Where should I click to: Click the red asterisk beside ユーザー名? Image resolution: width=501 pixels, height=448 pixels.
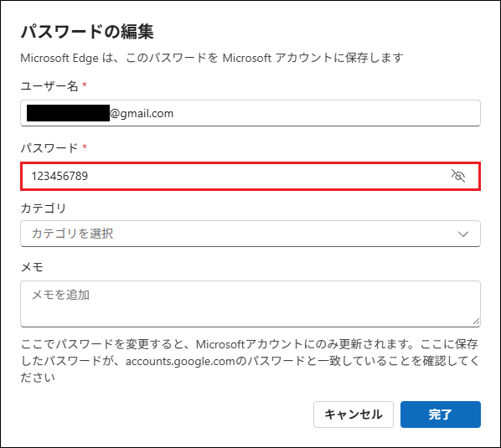click(85, 85)
